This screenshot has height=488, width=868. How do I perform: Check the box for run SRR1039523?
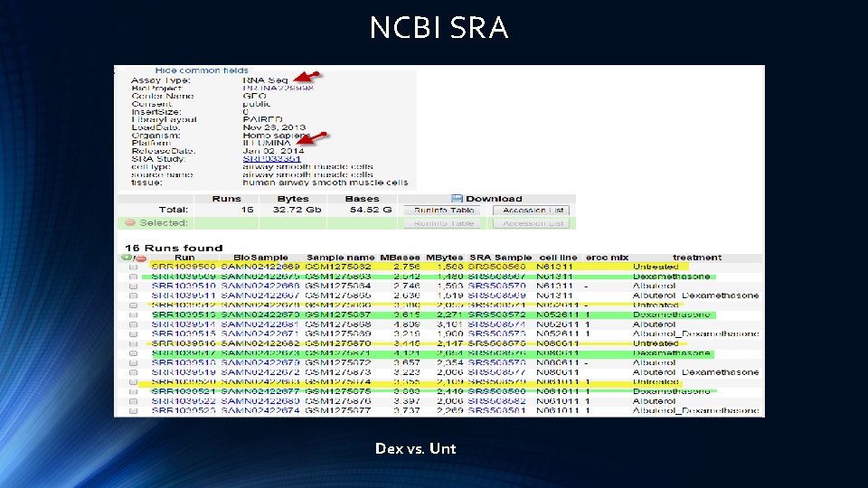(134, 410)
